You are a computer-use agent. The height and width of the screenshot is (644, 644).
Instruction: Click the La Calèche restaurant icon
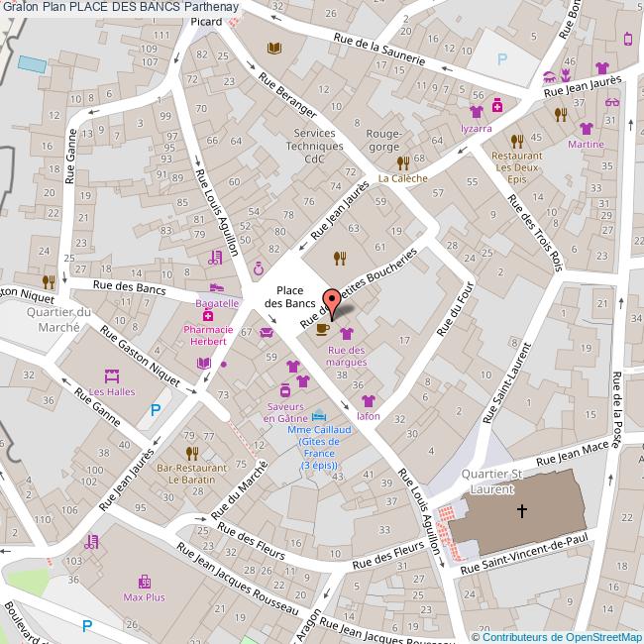click(x=402, y=162)
